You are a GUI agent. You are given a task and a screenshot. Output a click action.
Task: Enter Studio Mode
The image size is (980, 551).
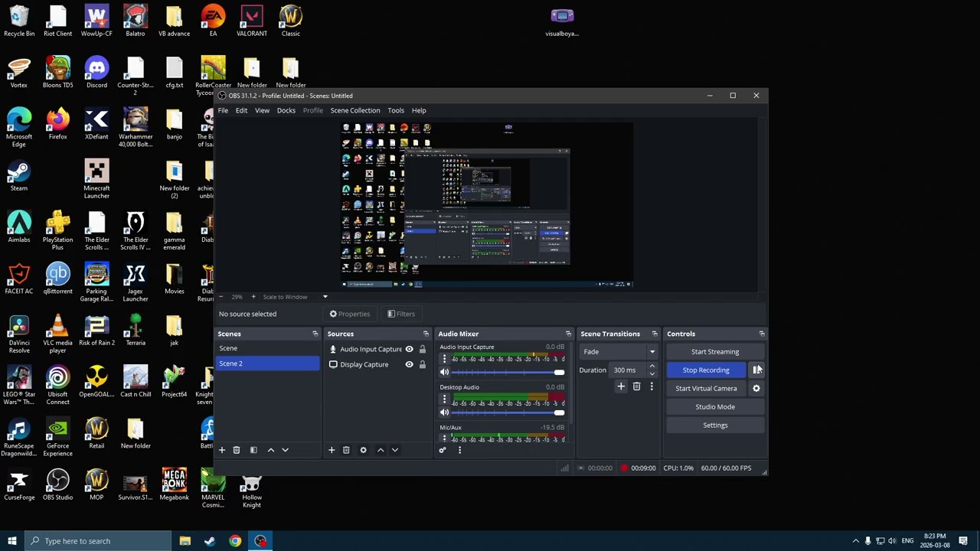click(715, 407)
